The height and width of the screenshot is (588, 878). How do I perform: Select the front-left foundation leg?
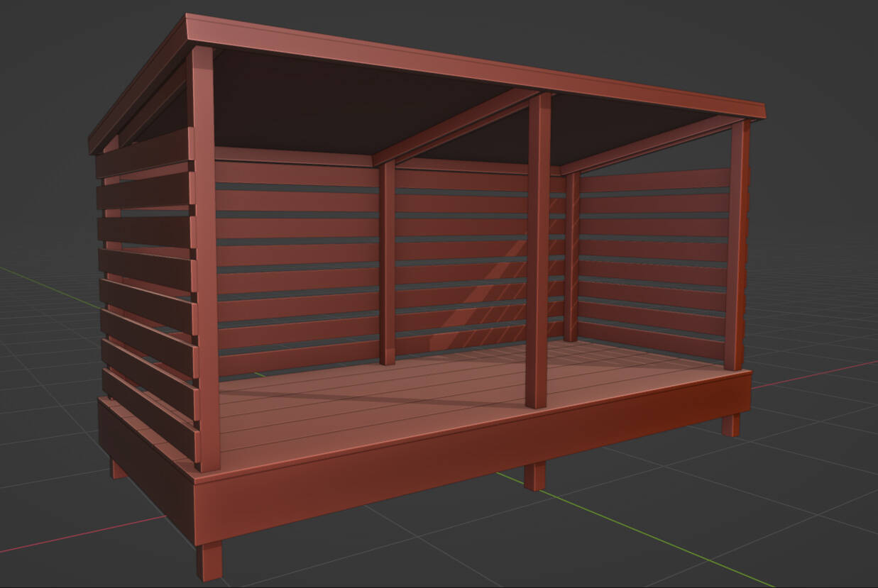click(209, 562)
